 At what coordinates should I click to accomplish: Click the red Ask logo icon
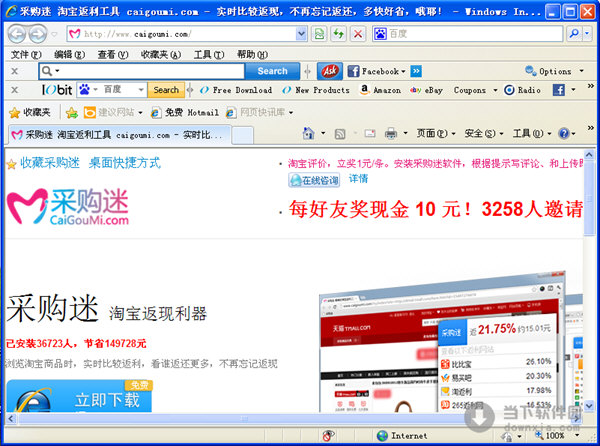(x=330, y=71)
